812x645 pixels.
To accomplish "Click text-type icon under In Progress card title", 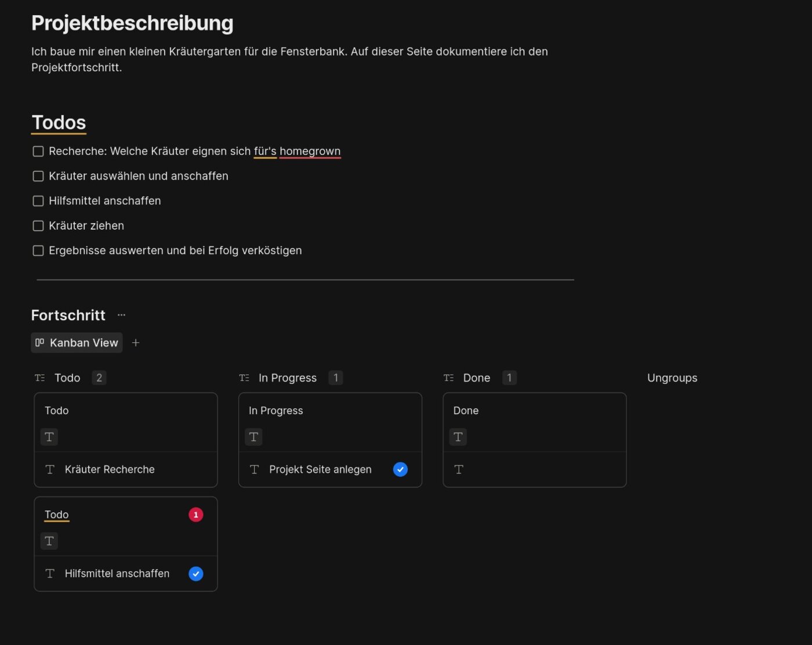I will [x=253, y=437].
